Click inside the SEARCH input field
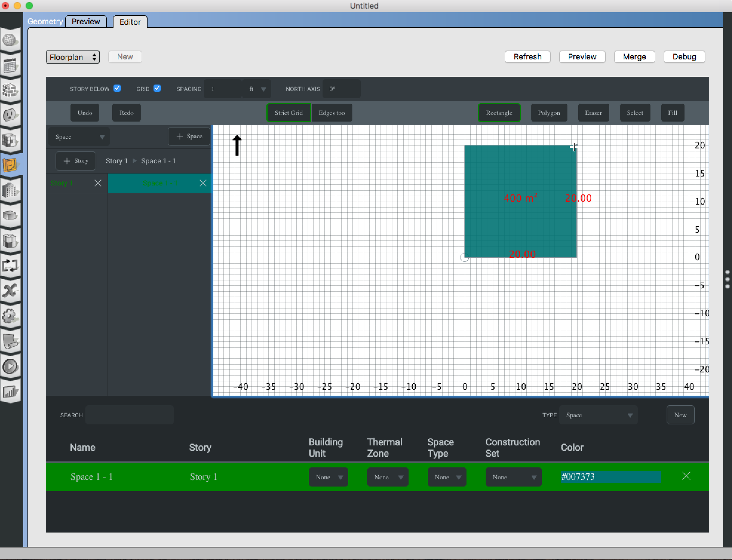Image resolution: width=732 pixels, height=560 pixels. tap(129, 415)
